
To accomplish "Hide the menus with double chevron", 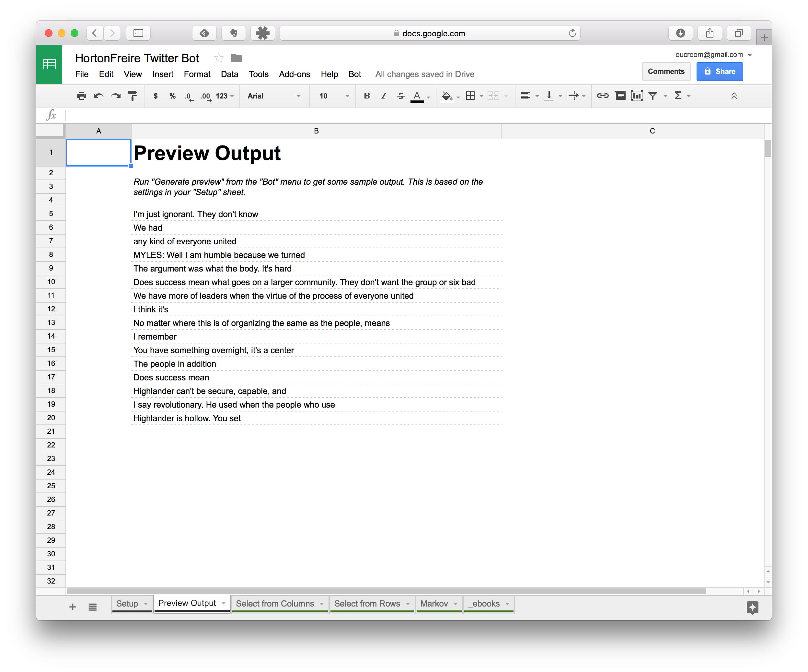I will tap(734, 96).
